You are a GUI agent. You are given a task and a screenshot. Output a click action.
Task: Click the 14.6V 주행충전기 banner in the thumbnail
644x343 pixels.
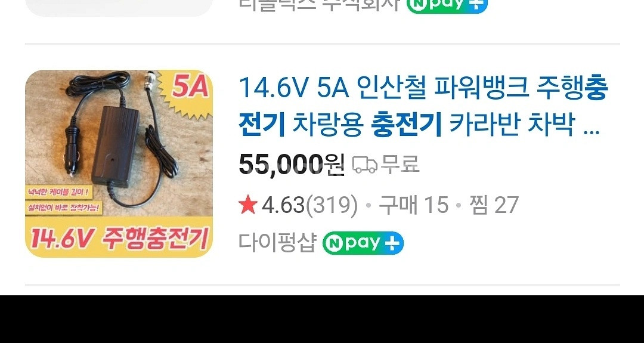point(119,239)
